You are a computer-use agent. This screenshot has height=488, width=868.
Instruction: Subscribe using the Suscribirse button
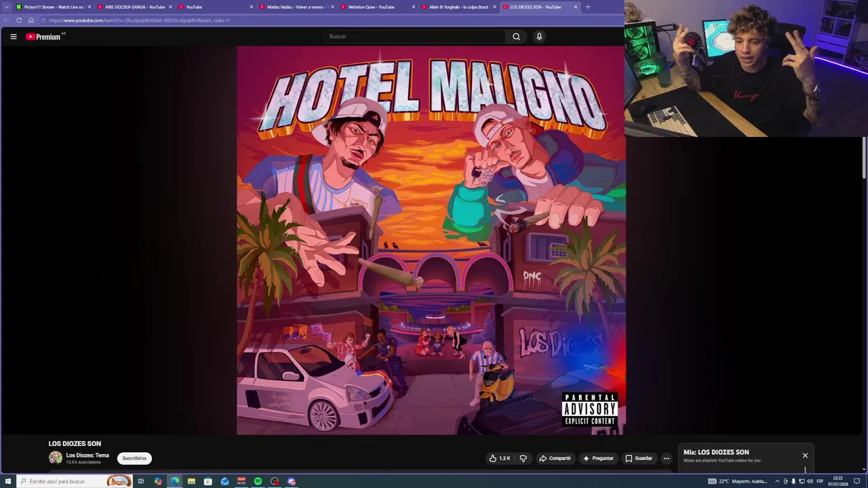coord(134,458)
